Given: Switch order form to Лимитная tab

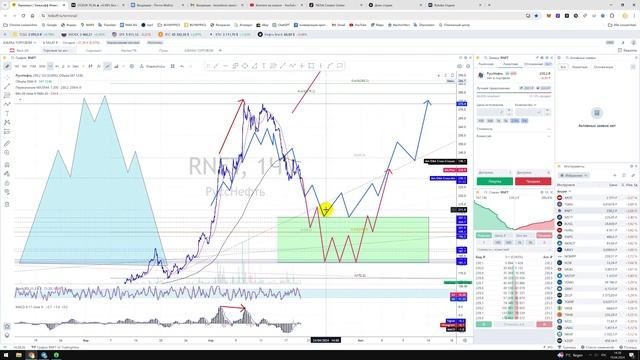Looking at the screenshot, I should pyautogui.click(x=510, y=64).
